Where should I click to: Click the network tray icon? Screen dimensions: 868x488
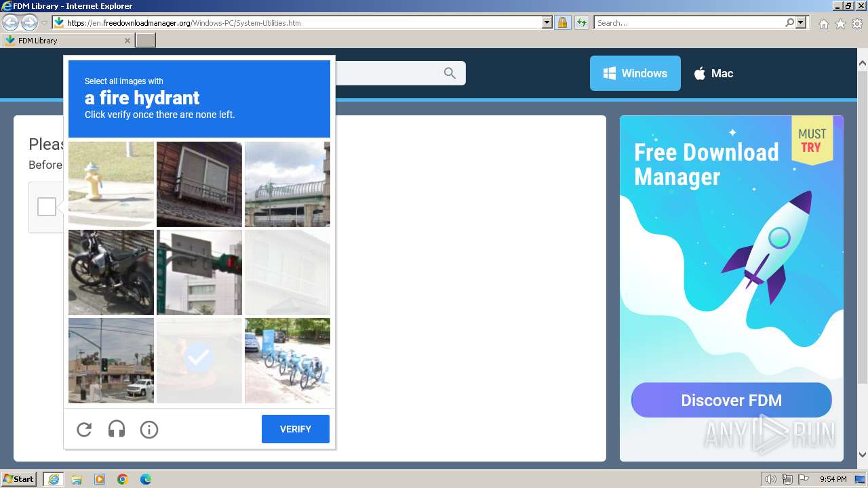(787, 479)
